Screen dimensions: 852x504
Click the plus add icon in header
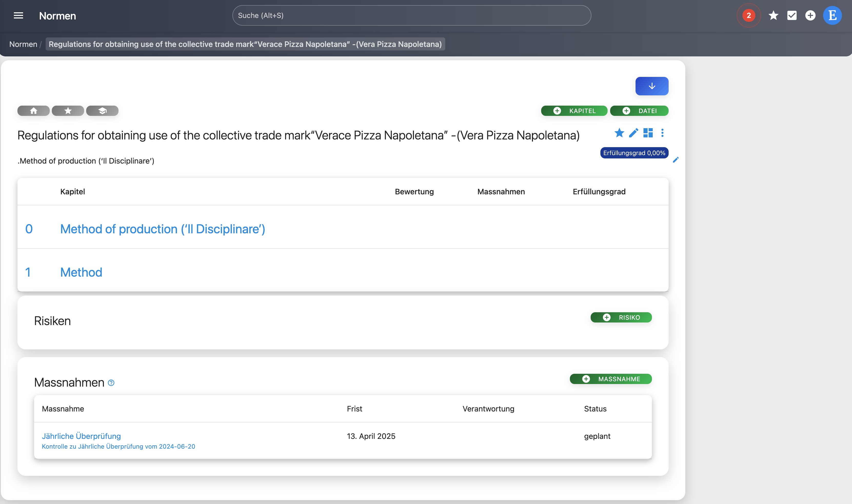(x=810, y=16)
